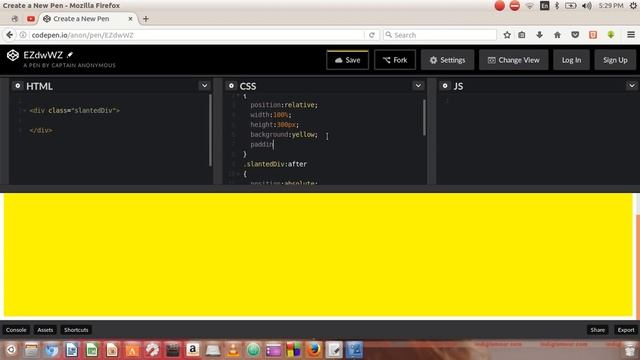The width and height of the screenshot is (640, 360).
Task: Launch Amazon from the dock
Action: [193, 350]
